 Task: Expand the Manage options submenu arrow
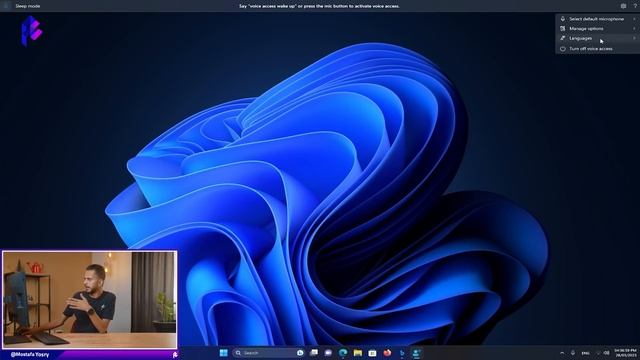[634, 29]
